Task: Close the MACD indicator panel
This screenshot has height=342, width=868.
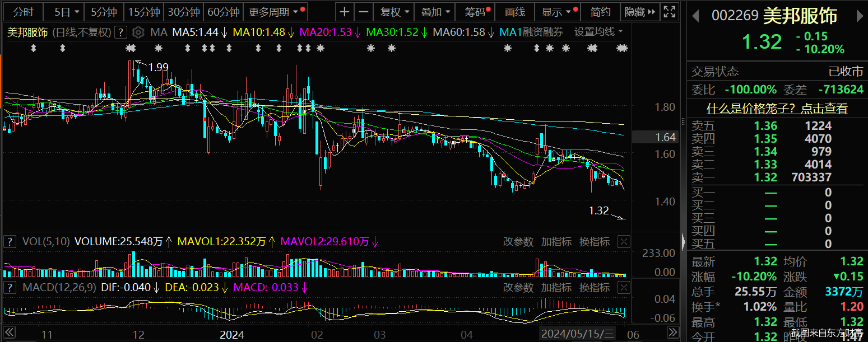Action: click(624, 287)
